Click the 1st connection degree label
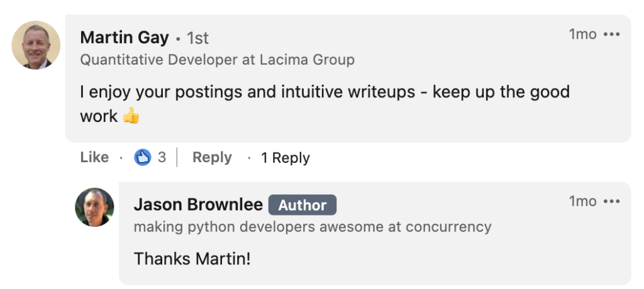 [x=197, y=38]
